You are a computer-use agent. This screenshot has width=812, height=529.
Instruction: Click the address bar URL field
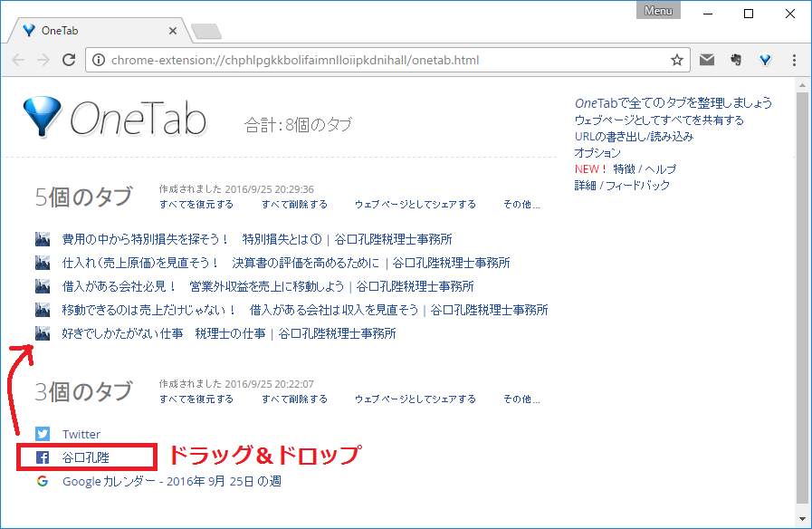pyautogui.click(x=380, y=61)
